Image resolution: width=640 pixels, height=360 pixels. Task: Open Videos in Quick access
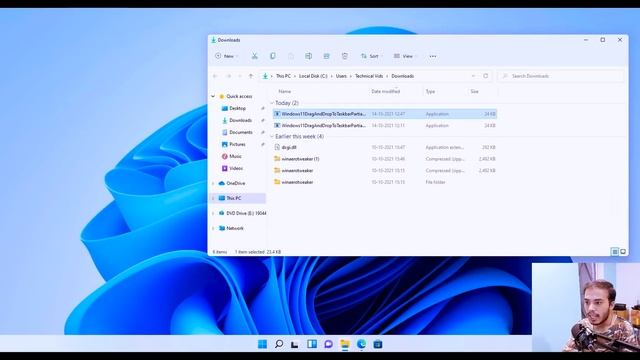click(236, 168)
